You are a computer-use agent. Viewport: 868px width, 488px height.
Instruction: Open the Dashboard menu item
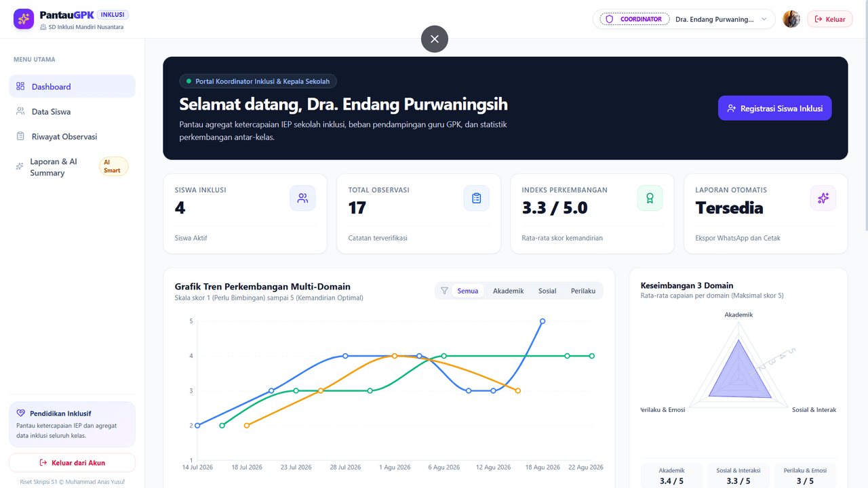72,86
